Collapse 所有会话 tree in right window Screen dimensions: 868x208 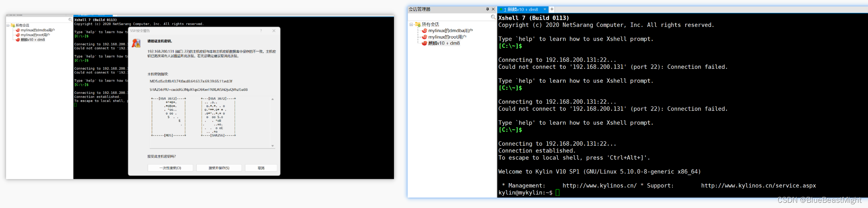(411, 24)
